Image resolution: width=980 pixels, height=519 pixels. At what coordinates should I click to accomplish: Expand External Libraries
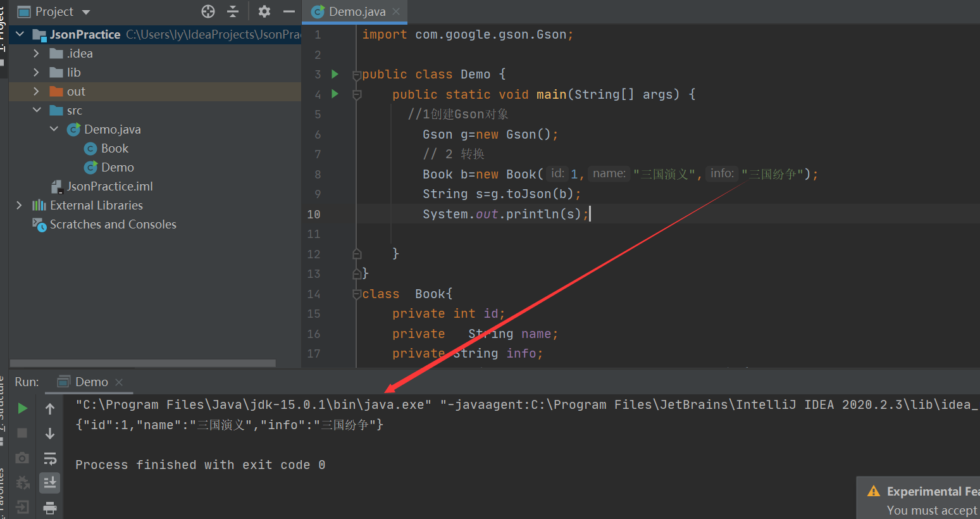pyautogui.click(x=19, y=205)
